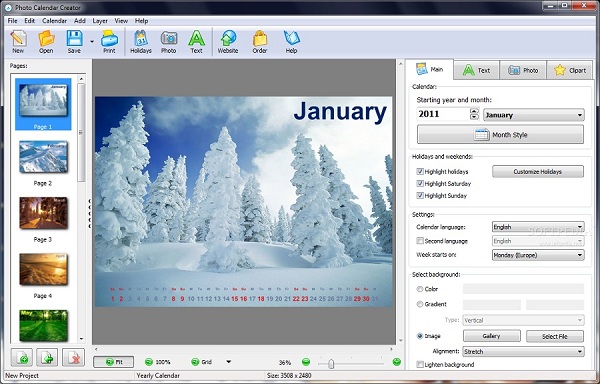This screenshot has height=384, width=600.
Task: Click the Color background swatch bar
Action: (x=523, y=289)
